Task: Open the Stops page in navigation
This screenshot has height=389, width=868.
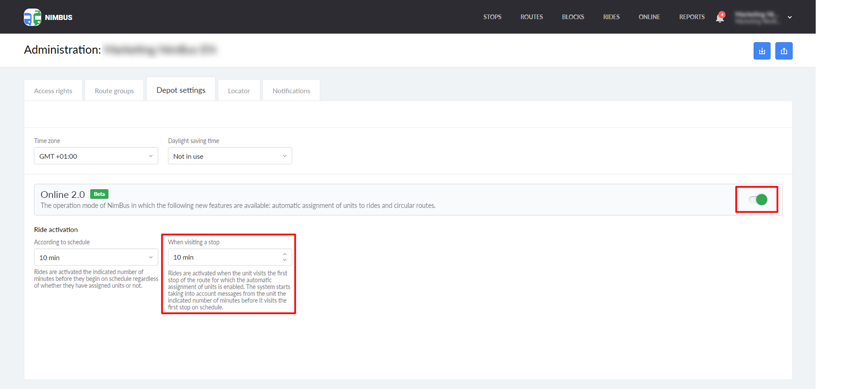Action: tap(492, 17)
